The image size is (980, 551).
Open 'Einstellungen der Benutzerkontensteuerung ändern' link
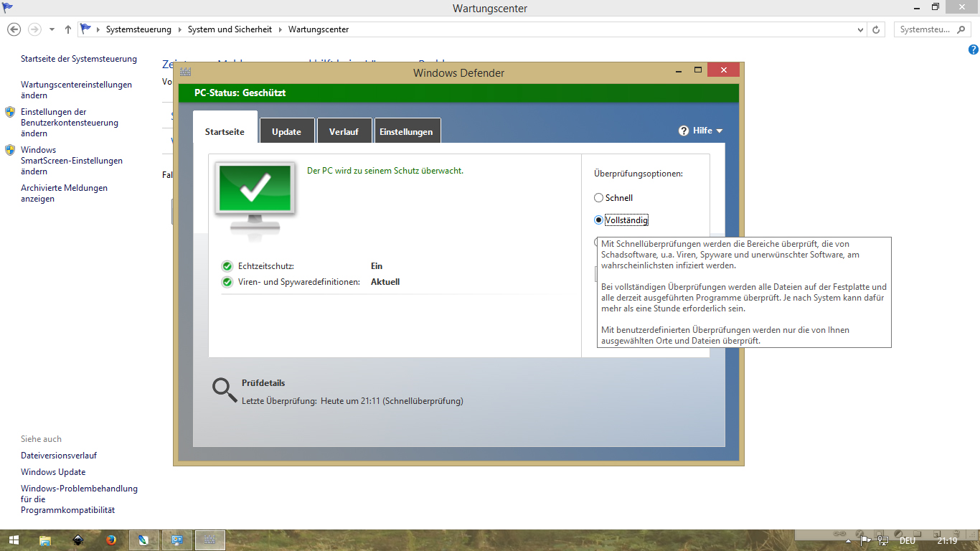(70, 123)
